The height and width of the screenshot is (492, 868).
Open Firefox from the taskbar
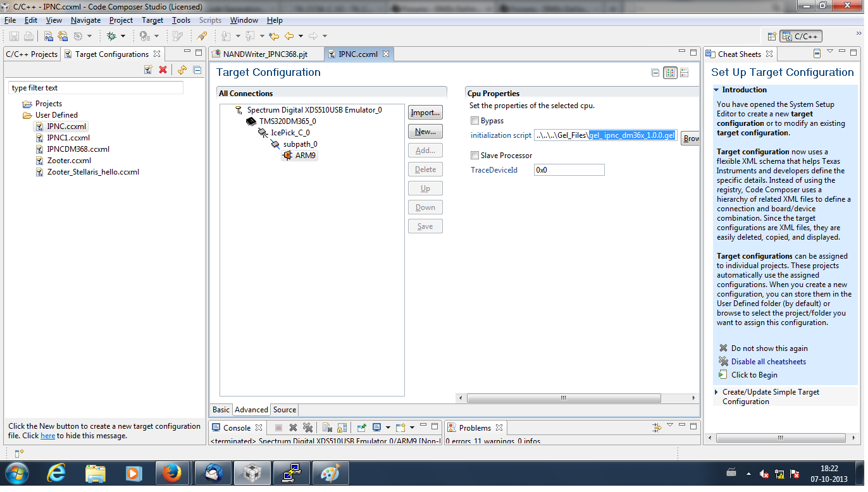171,473
